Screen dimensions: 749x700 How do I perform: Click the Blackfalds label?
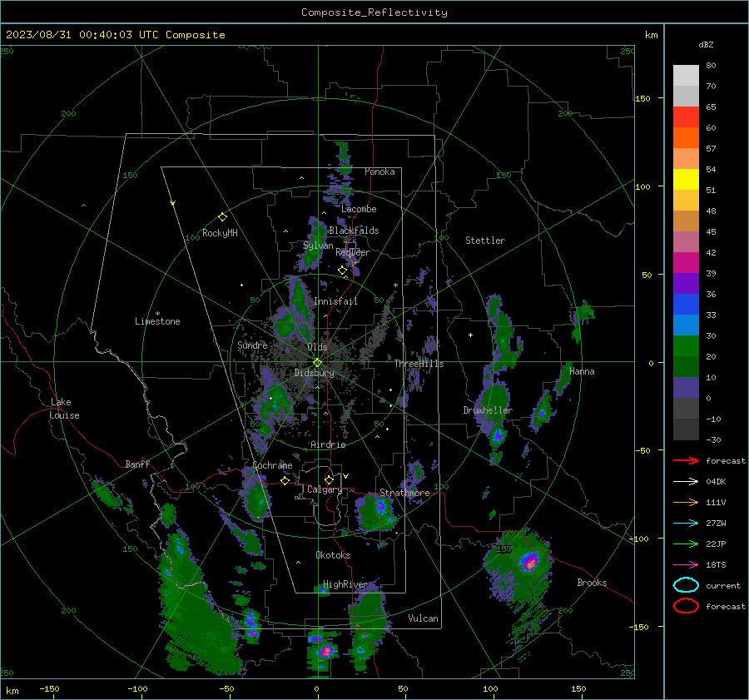354,231
